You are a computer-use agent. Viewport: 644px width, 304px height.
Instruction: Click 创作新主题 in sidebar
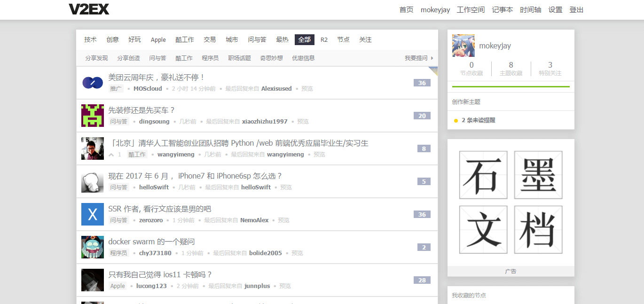(466, 102)
